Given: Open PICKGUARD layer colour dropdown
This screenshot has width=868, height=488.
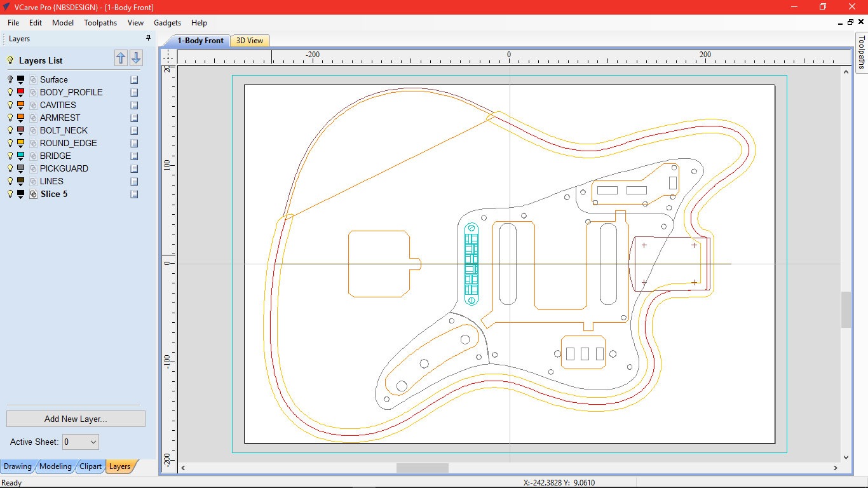Looking at the screenshot, I should pos(21,172).
